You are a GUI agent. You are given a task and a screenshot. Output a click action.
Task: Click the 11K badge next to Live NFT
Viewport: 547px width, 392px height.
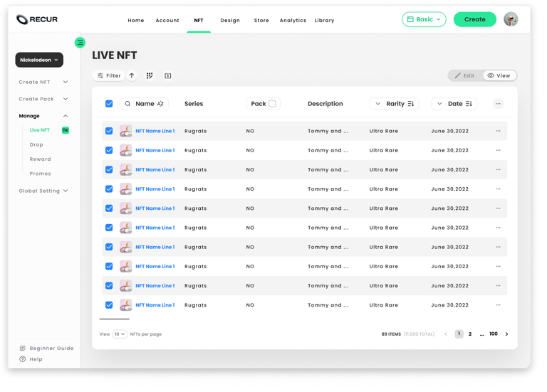tap(66, 130)
